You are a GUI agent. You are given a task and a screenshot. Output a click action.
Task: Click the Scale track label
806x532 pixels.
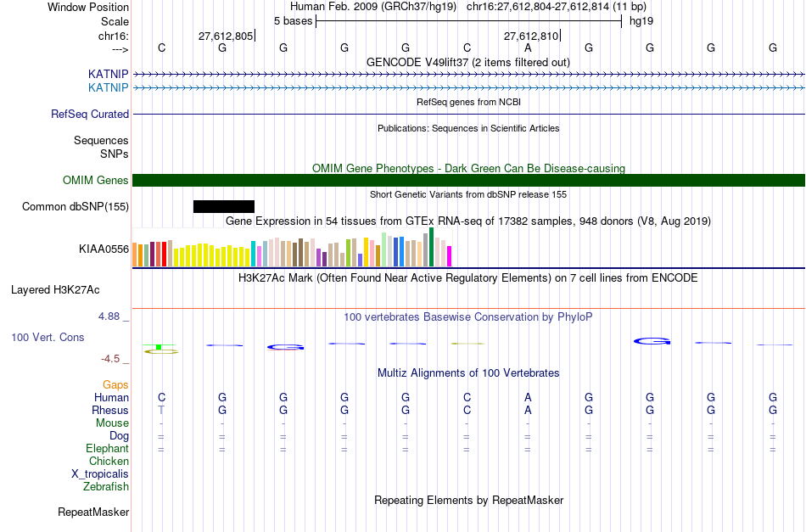[115, 21]
